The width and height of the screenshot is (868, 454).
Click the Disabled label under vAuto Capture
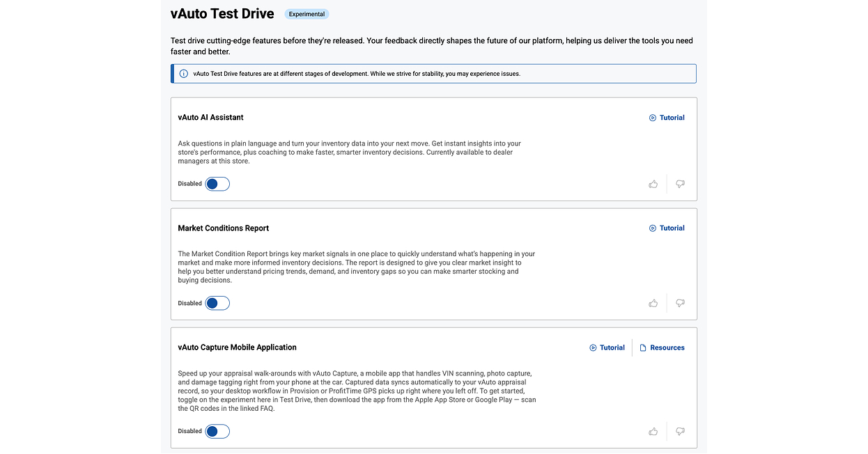click(x=189, y=431)
